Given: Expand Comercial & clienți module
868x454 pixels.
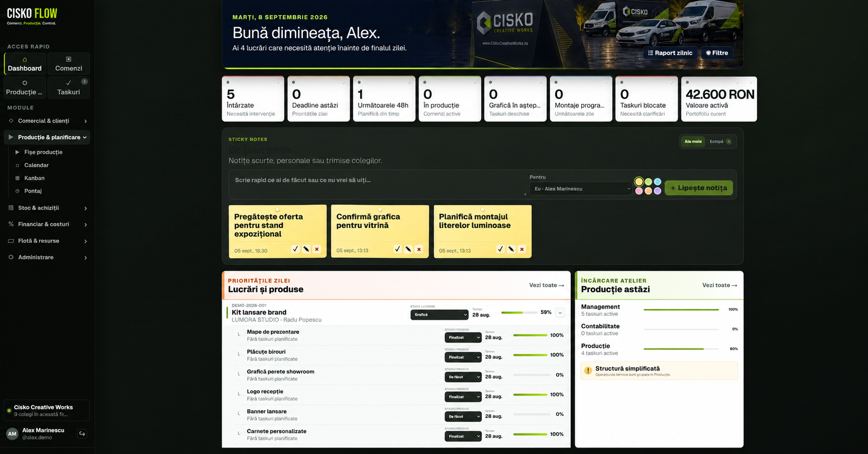Looking at the screenshot, I should click(x=48, y=121).
